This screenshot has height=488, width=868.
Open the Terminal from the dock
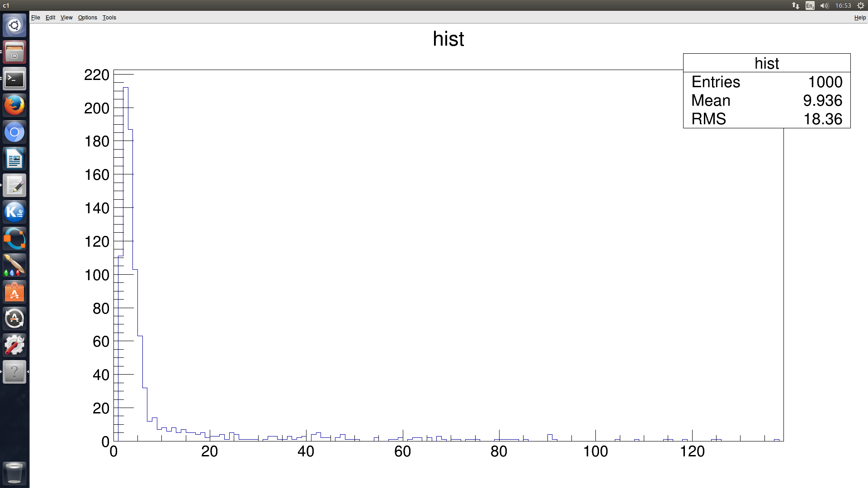pos(14,79)
